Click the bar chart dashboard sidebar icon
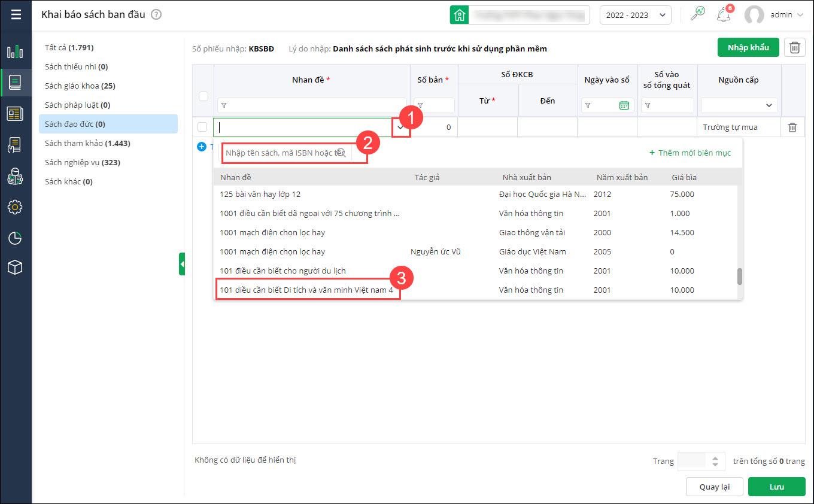The width and height of the screenshot is (814, 504). coord(15,51)
